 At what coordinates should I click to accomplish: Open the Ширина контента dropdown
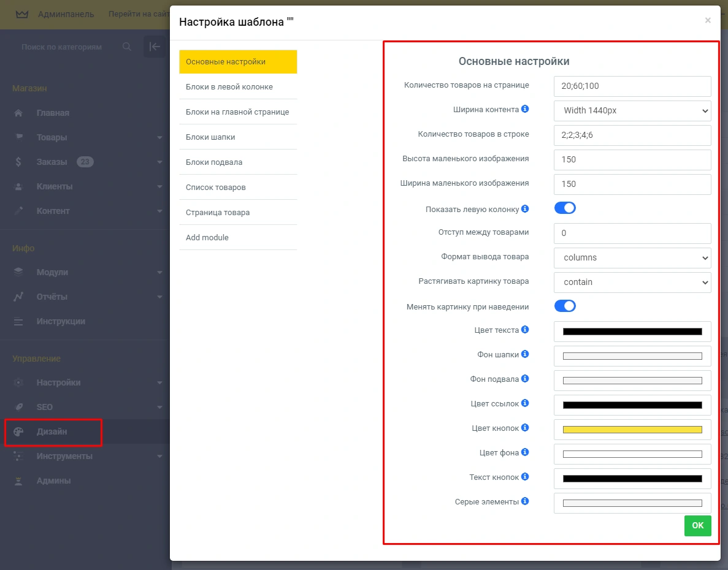coord(632,111)
